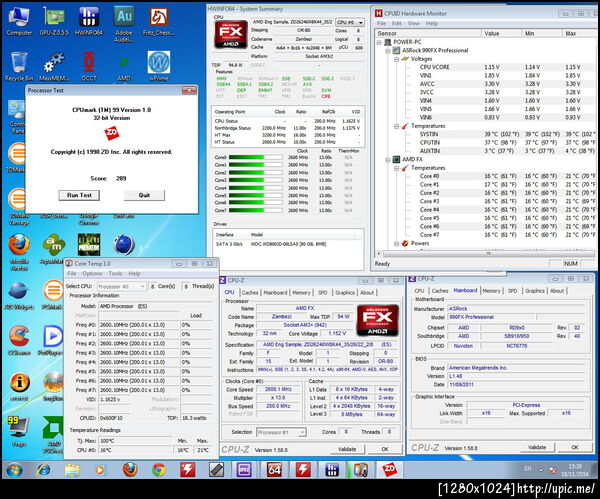
Task: Click Core0 usage bar in HWiNFO64
Action: point(255,157)
